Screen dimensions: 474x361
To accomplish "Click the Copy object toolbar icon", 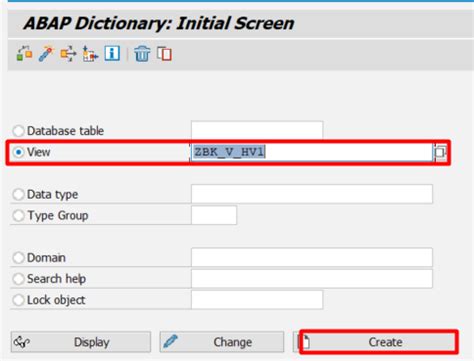I will (x=164, y=54).
